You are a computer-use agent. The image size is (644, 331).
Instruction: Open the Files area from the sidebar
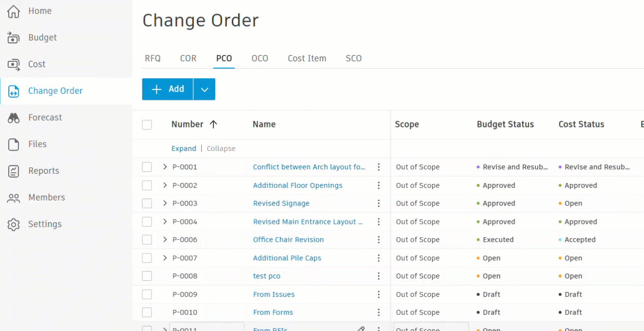37,144
